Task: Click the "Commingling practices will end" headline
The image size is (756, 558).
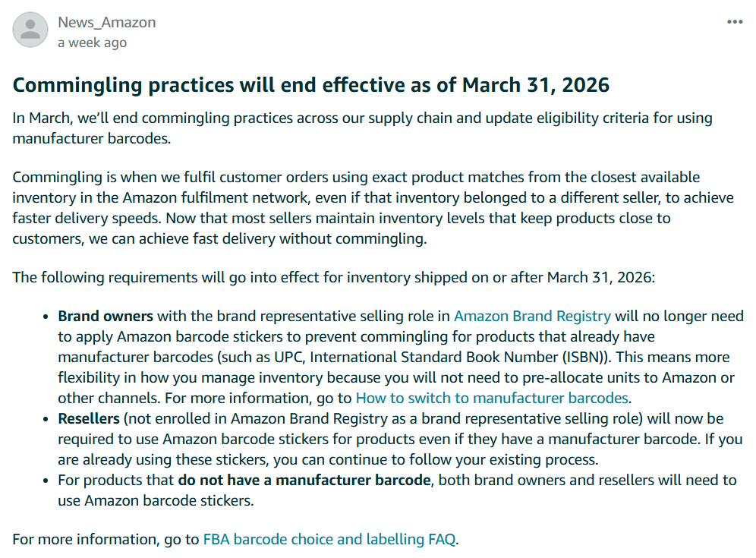Action: [311, 84]
